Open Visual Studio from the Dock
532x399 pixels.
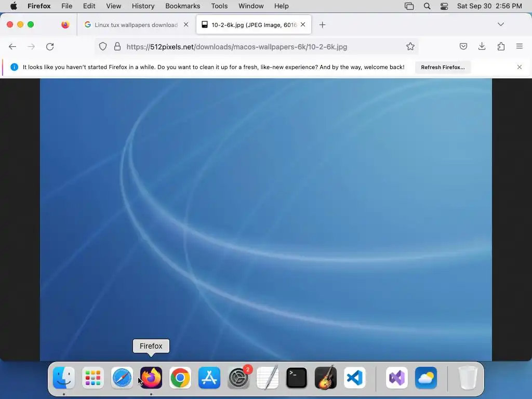tap(397, 378)
